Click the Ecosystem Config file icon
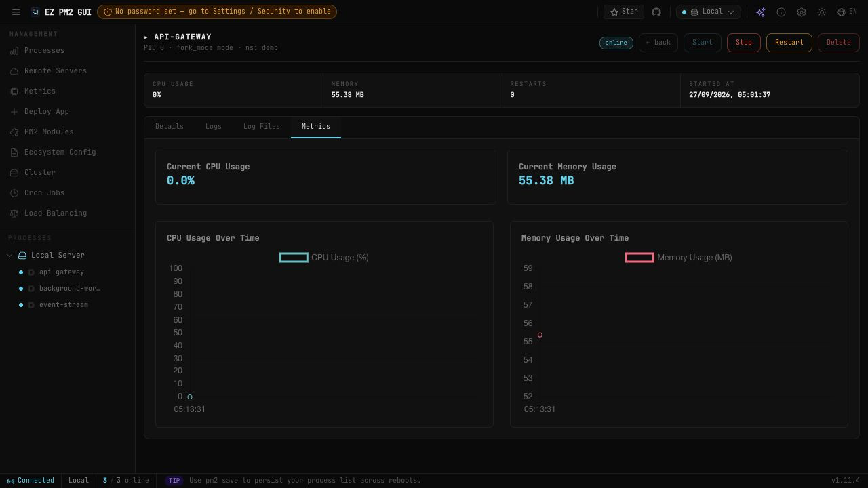Viewport: 868px width, 488px height. tap(14, 152)
